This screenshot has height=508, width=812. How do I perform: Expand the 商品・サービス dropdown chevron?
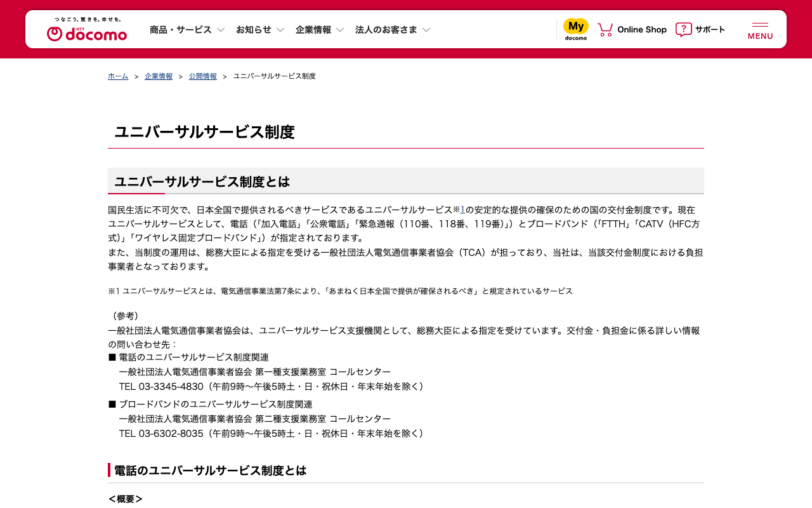coord(221,30)
